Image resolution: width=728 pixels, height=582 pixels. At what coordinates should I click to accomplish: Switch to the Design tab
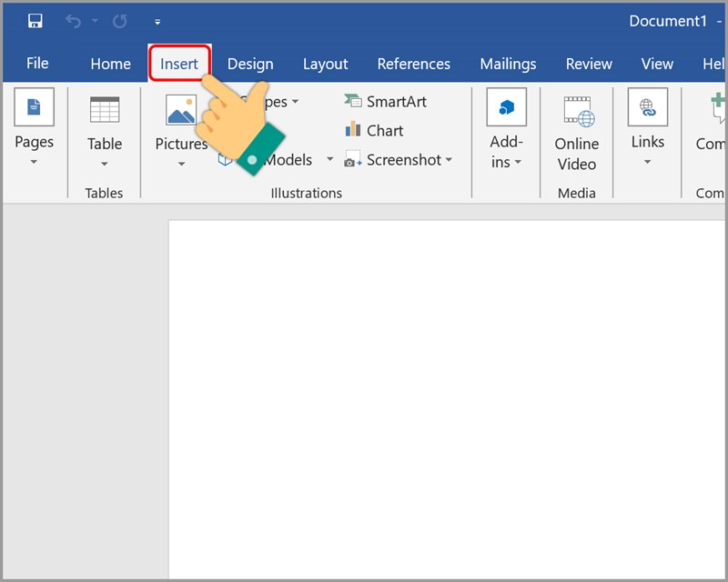pos(250,64)
